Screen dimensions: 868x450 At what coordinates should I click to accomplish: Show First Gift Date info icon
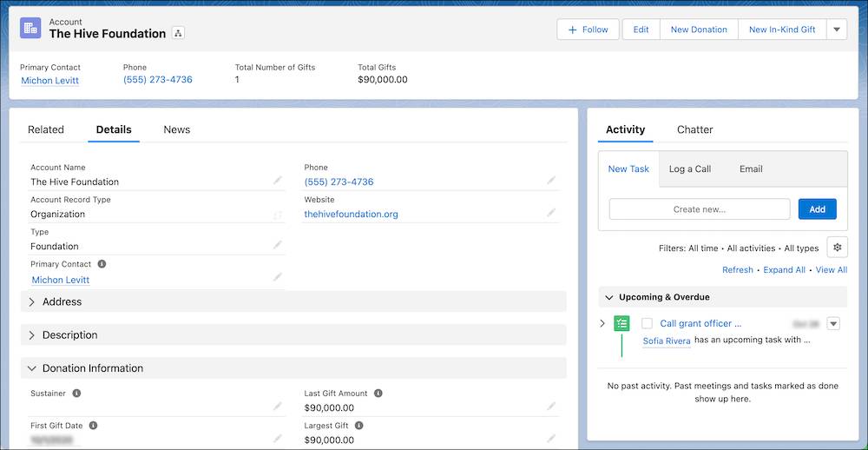(x=93, y=426)
